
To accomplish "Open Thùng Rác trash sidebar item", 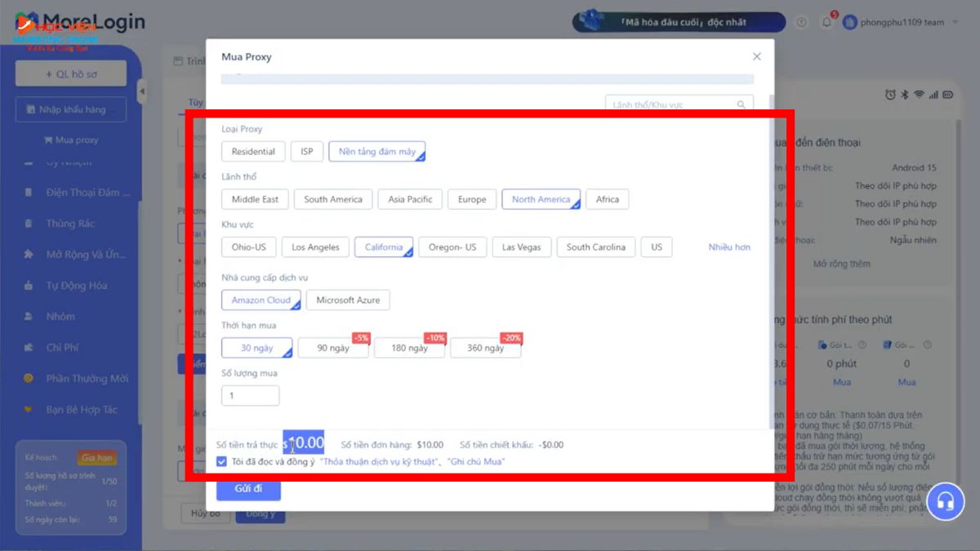I will 70,224.
